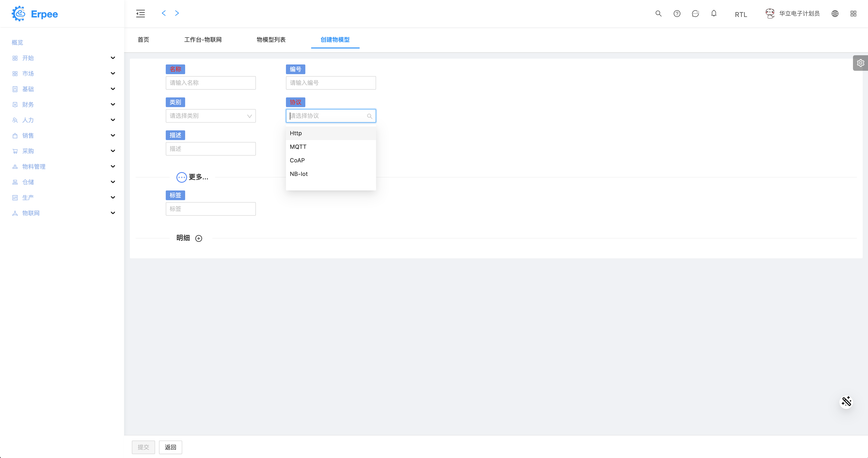Click the search magnifier icon in header
The height and width of the screenshot is (458, 868).
[x=658, y=14]
